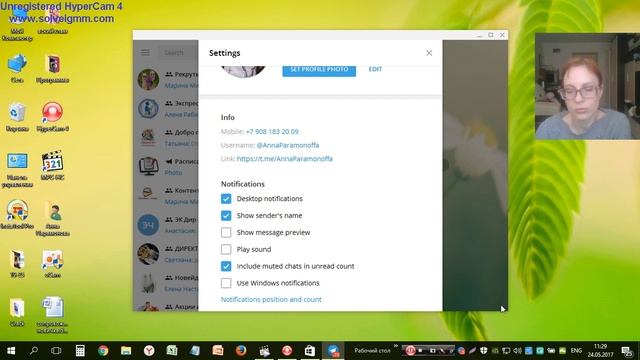Click the @AnnaParamonoffa username
This screenshot has width=640, height=360.
click(x=288, y=145)
